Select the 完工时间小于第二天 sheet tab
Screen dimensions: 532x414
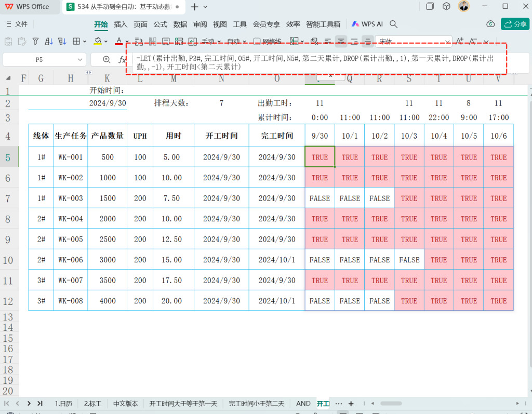(257, 404)
